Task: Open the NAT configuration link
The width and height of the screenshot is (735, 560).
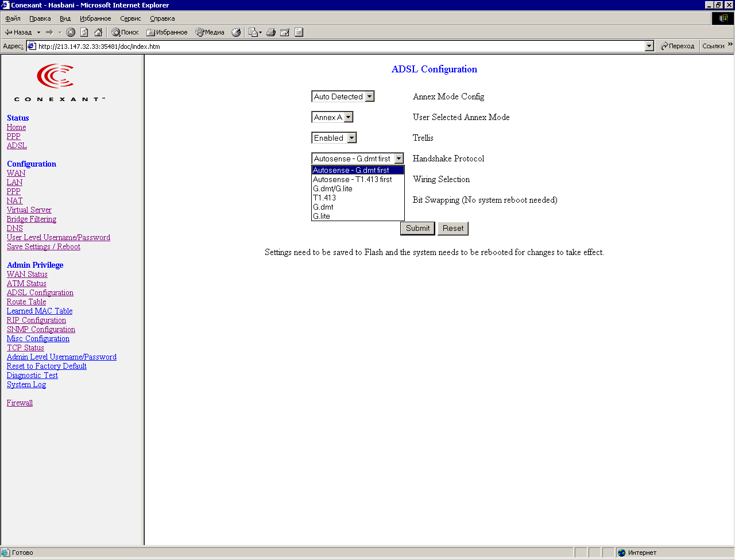Action: [15, 200]
